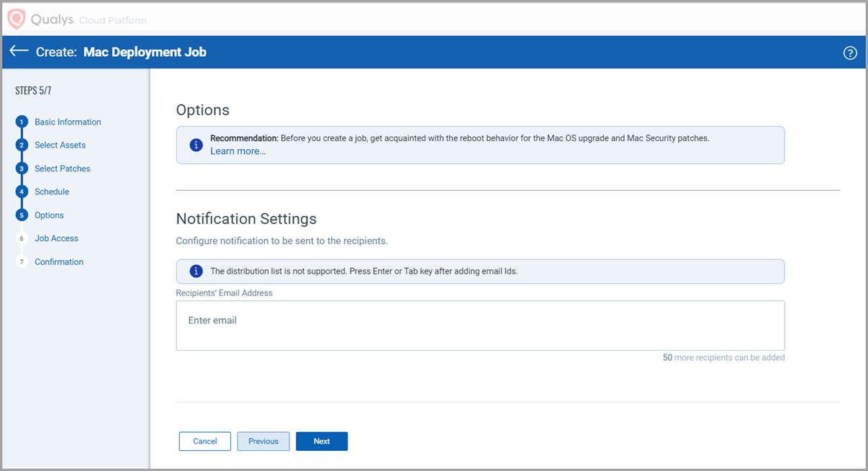Open the help question mark icon
Image resolution: width=868 pixels, height=471 pixels.
[850, 53]
